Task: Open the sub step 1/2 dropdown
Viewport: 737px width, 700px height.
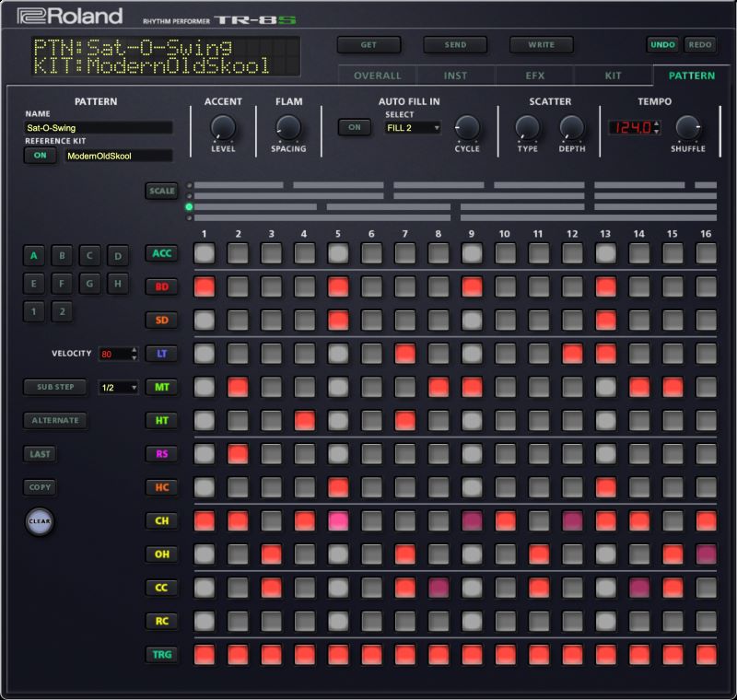Action: [x=118, y=388]
